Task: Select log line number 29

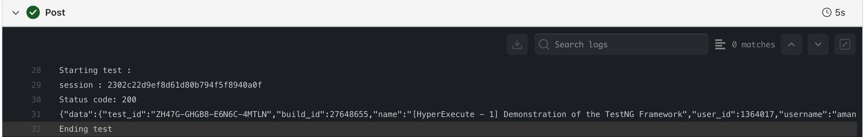Action: (36, 85)
